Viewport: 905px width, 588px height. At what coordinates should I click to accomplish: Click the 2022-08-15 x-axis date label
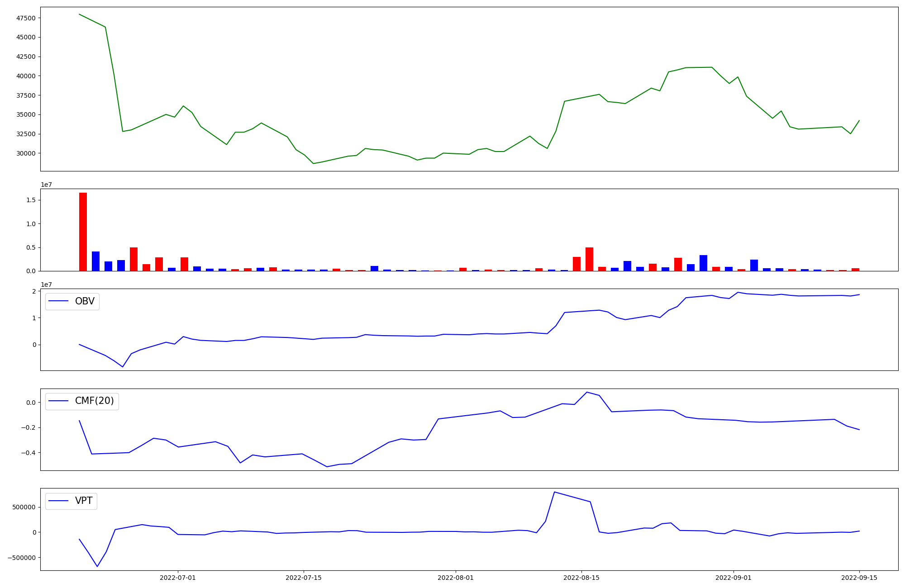coord(581,578)
